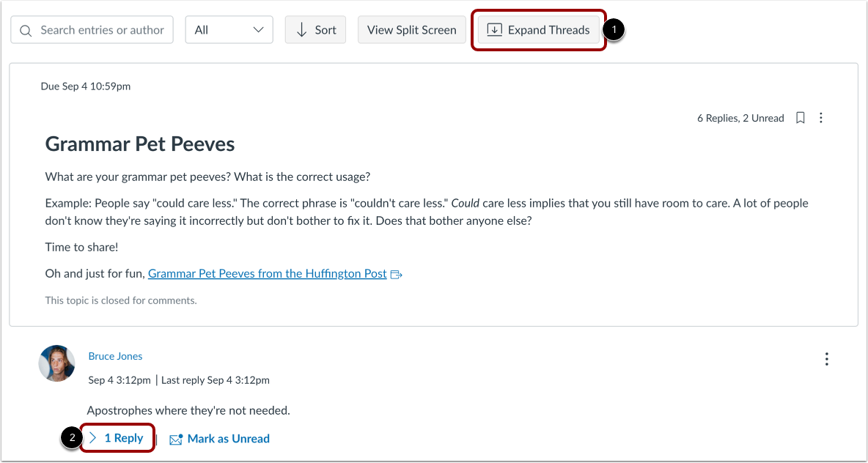The image size is (868, 463).
Task: Open Bruce Jones's reply options menu
Action: point(826,359)
